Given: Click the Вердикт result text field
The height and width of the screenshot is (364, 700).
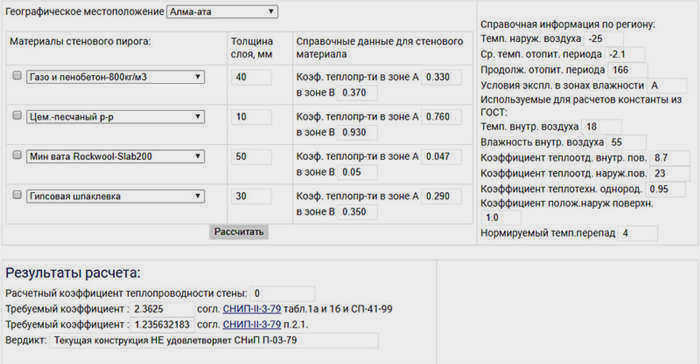Looking at the screenshot, I should pyautogui.click(x=214, y=340).
